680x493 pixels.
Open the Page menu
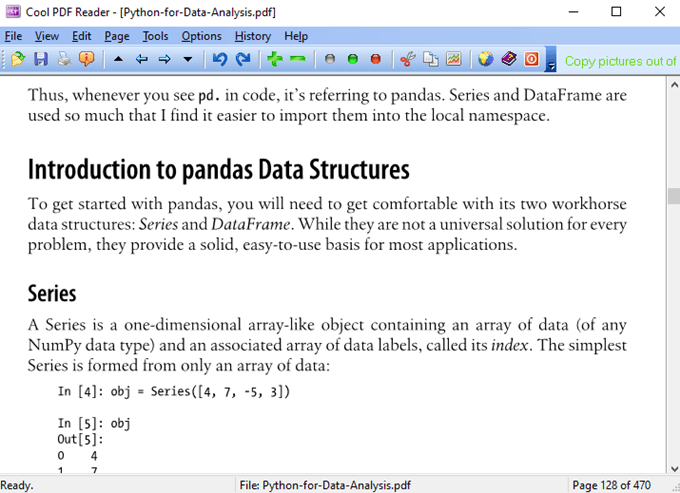coord(117,36)
